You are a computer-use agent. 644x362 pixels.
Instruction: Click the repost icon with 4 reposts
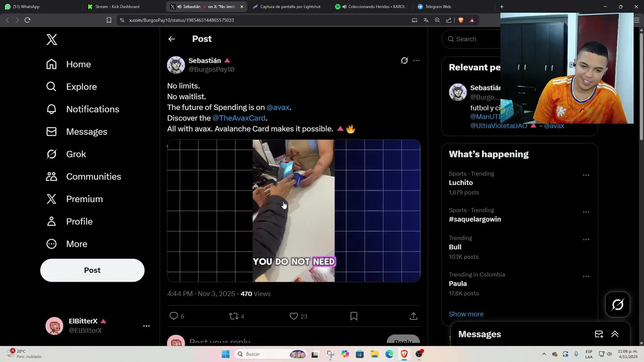pyautogui.click(x=233, y=316)
